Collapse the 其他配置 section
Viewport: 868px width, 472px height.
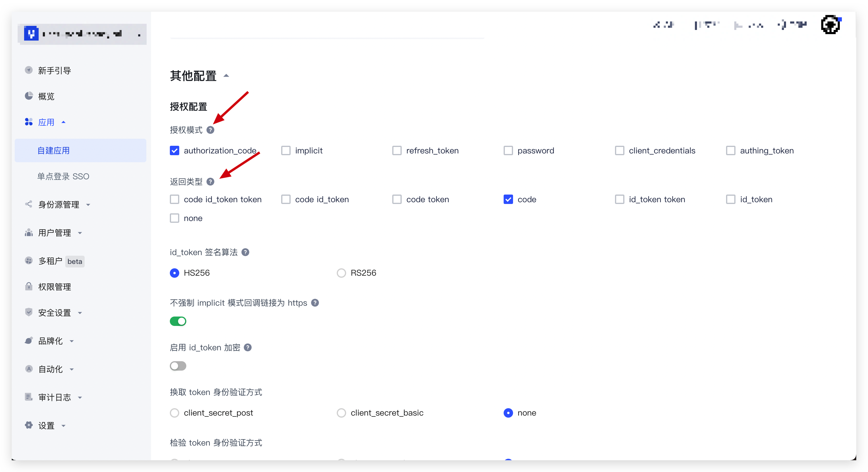[226, 75]
